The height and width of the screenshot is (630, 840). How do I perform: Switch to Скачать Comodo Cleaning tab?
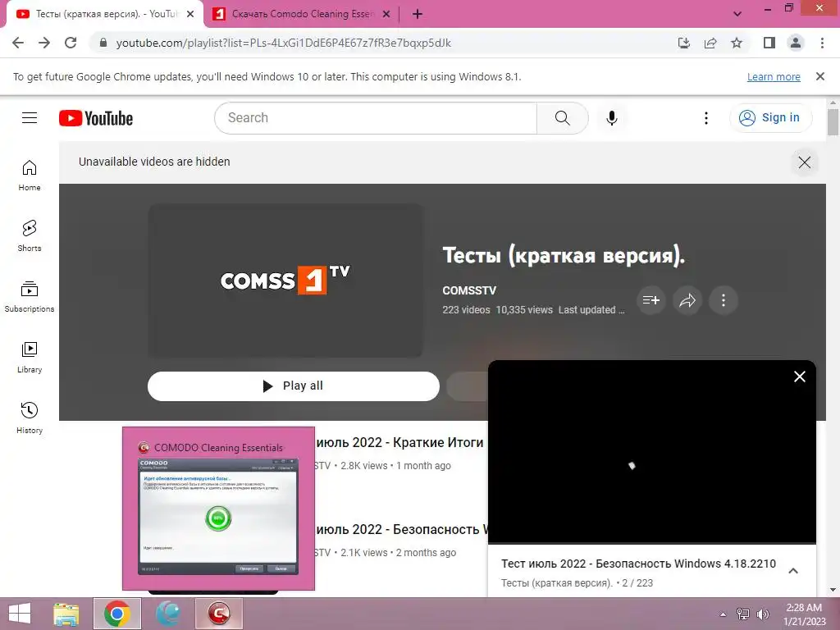(301, 15)
